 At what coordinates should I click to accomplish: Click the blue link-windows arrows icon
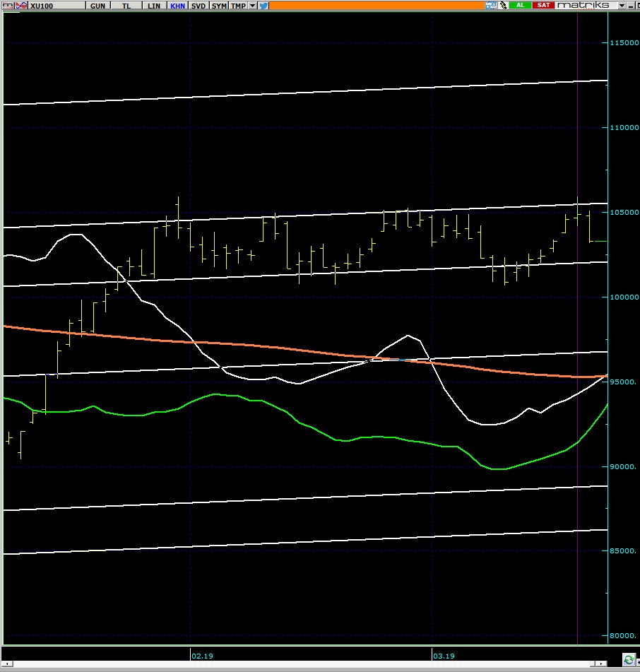click(x=491, y=5)
